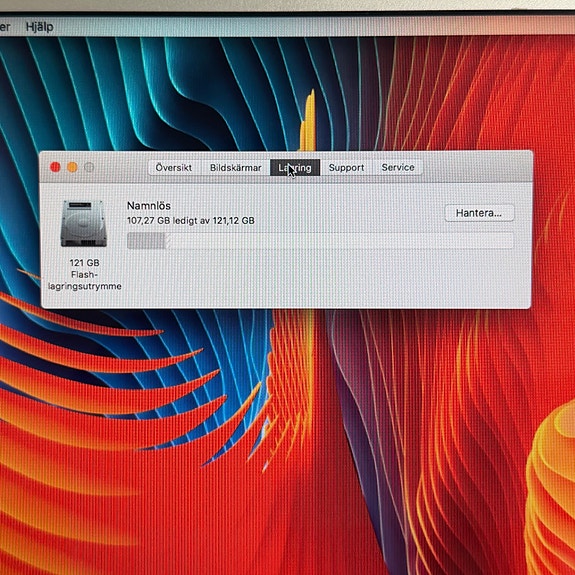
Task: Open the Hjälp menu
Action: pyautogui.click(x=39, y=27)
